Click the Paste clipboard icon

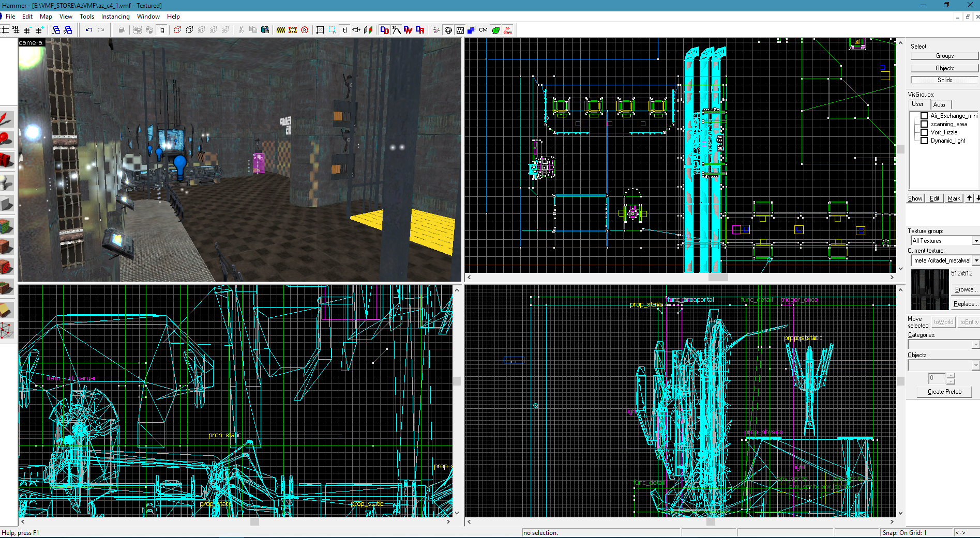[265, 30]
